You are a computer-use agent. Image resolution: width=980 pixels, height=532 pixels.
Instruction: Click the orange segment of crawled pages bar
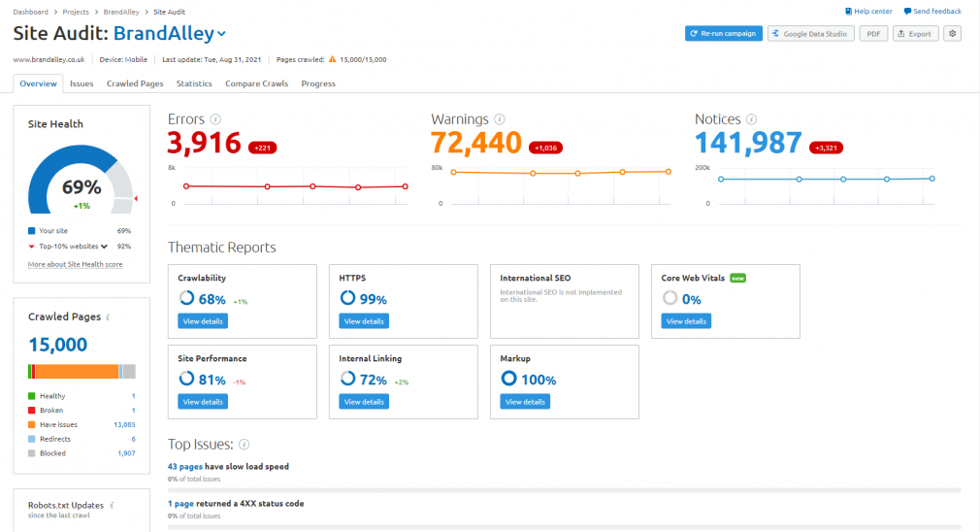pos(77,372)
